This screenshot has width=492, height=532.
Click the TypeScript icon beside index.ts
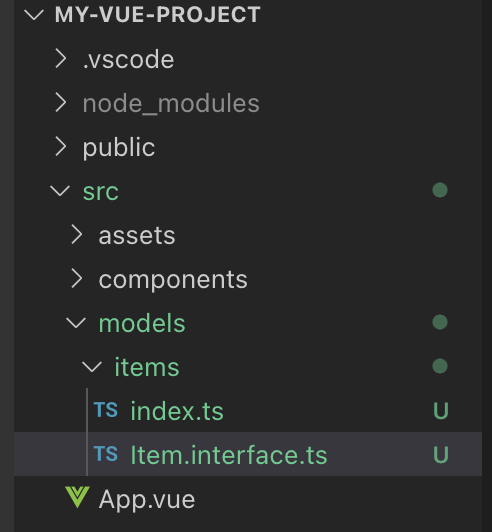[106, 410]
